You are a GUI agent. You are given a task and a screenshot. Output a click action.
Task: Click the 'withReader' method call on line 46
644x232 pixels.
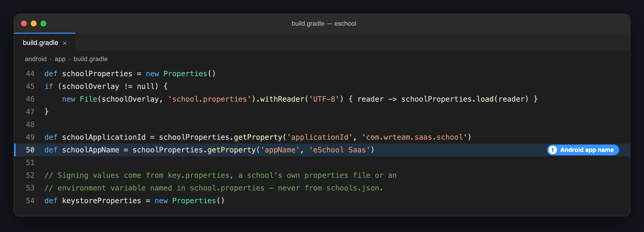click(x=282, y=99)
